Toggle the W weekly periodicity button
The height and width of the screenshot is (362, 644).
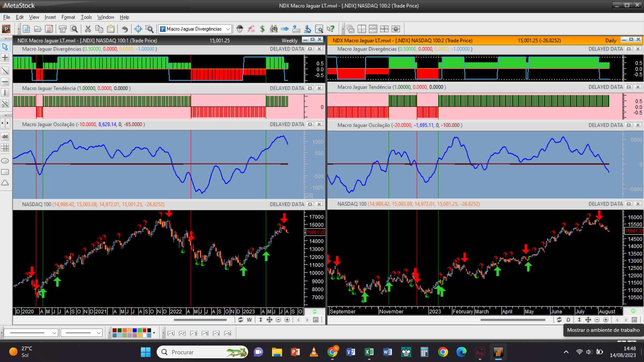249,320
